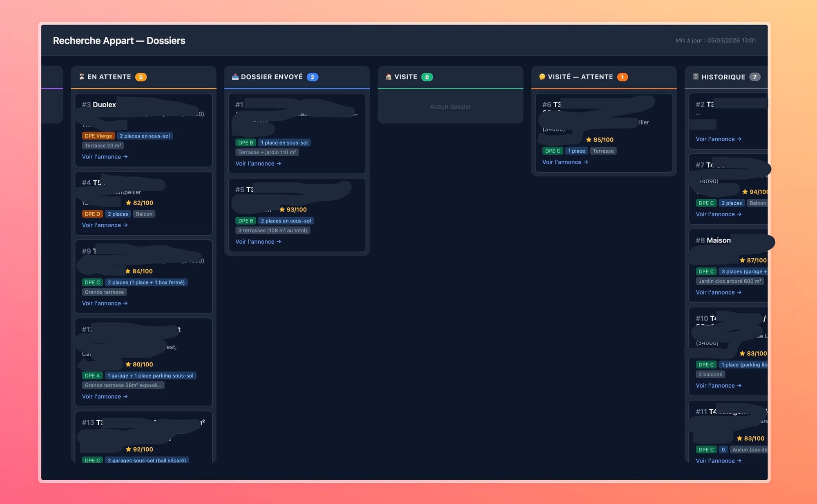Click the green DPE A badge on card #12
Viewport: 817px width, 504px height.
tap(92, 375)
